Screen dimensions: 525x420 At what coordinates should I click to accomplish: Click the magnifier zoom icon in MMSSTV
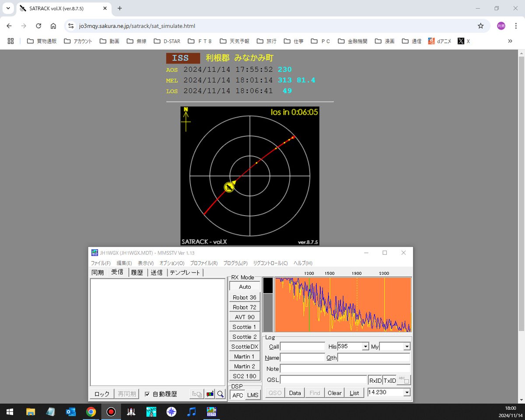(220, 394)
